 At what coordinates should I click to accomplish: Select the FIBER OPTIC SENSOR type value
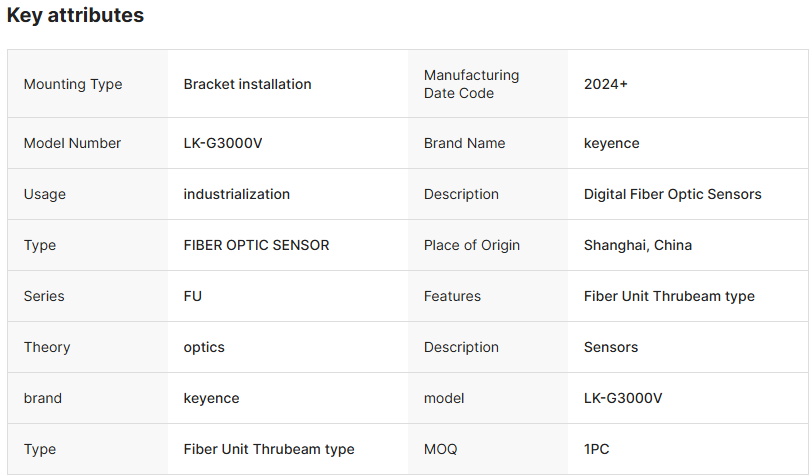[256, 245]
